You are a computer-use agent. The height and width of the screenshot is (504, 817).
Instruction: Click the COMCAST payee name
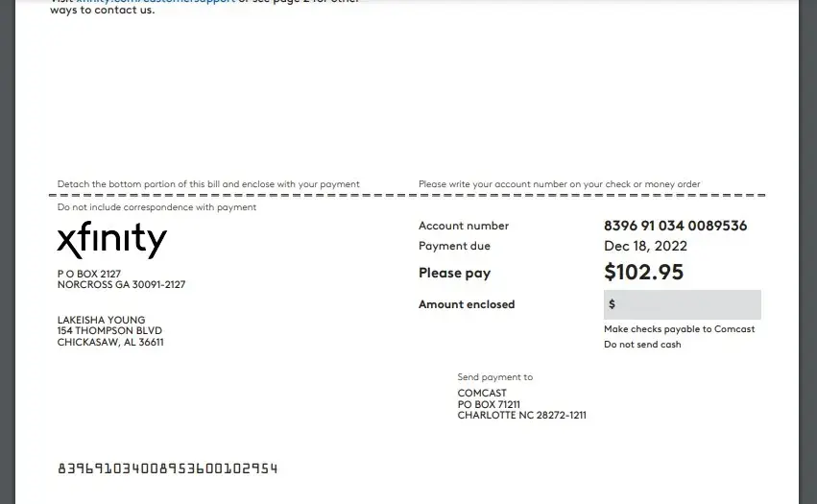click(482, 394)
